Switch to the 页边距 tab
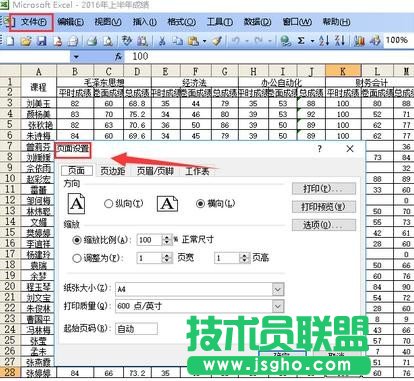The image size is (414, 381). tap(113, 171)
